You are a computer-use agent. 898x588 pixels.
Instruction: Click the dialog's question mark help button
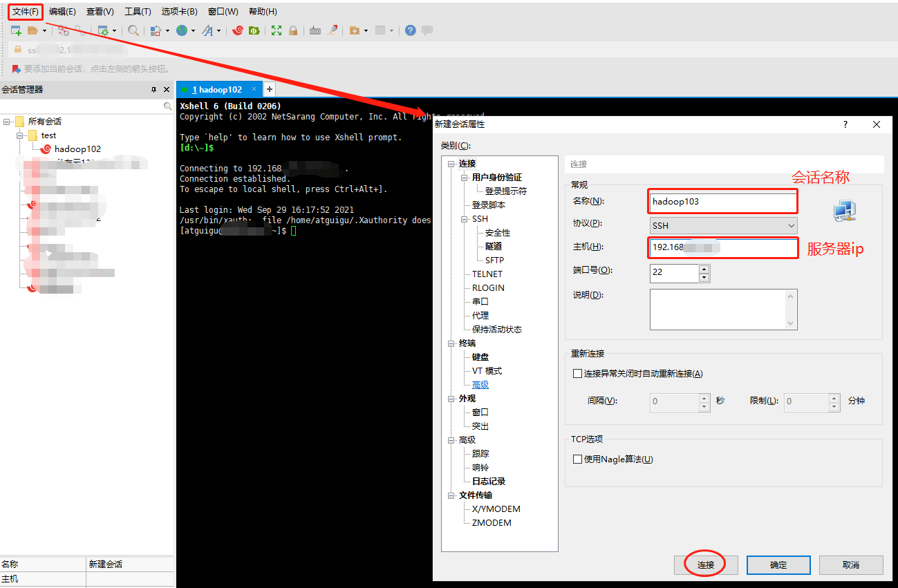click(x=845, y=124)
